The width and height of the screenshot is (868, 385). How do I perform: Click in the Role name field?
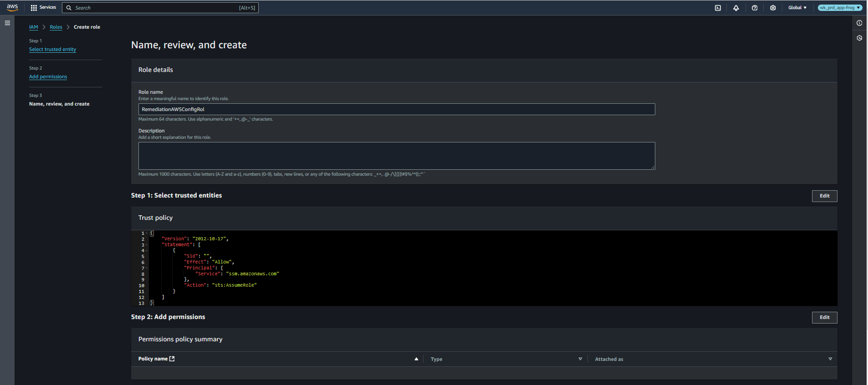tap(396, 110)
